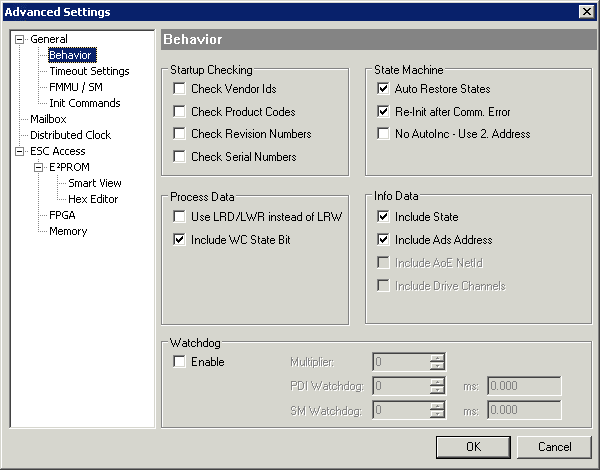600x470 pixels.
Task: Collapse the General tree node
Action: [19, 39]
